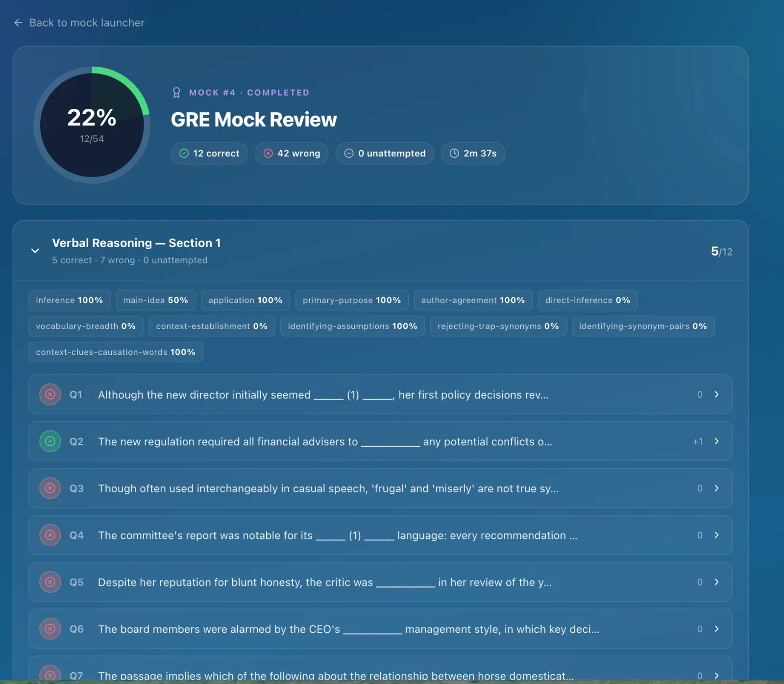Expand Q2 using its right chevron
The width and height of the screenshot is (784, 684).
(x=716, y=441)
